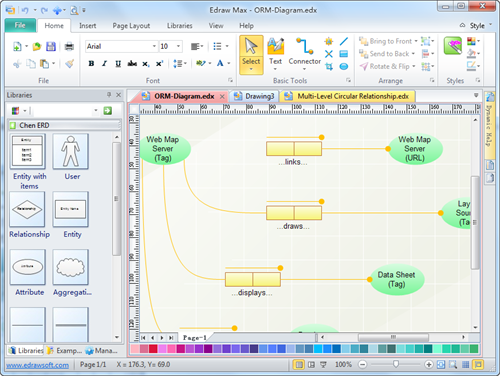Expand the Font group dialog launcher
This screenshot has height=376, width=500.
point(230,80)
